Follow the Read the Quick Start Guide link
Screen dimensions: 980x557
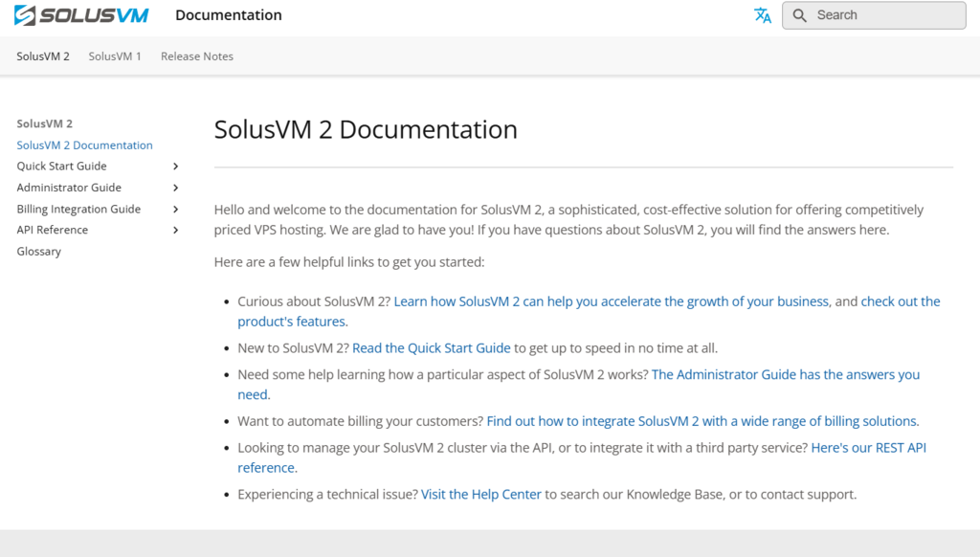[432, 348]
